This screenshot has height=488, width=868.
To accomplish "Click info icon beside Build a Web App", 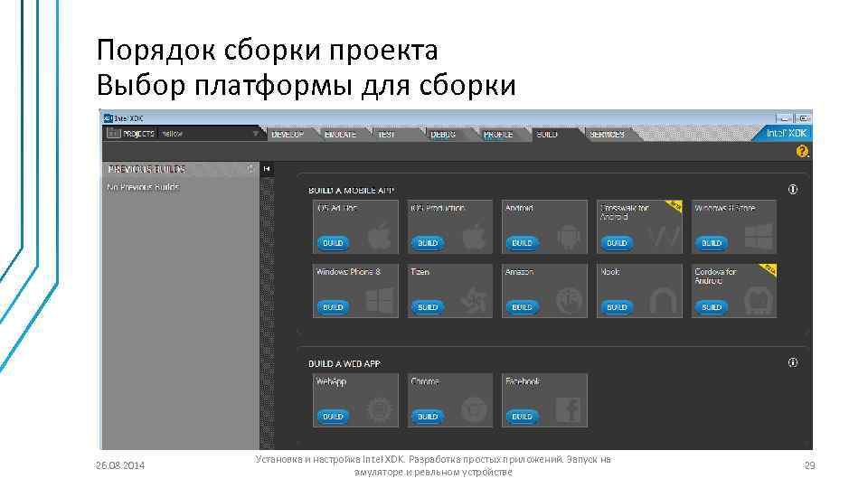I will click(x=793, y=362).
